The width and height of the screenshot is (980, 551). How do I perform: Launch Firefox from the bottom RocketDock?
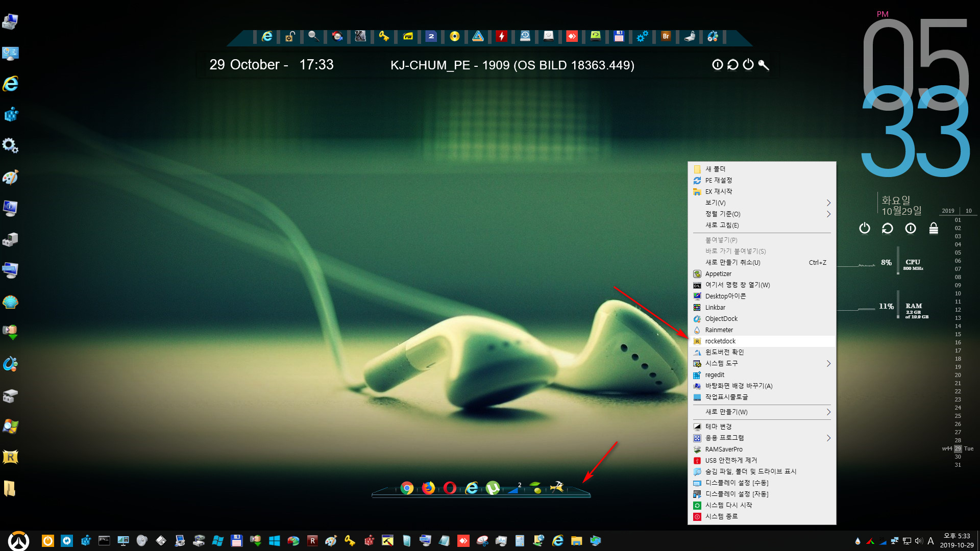[x=428, y=488]
